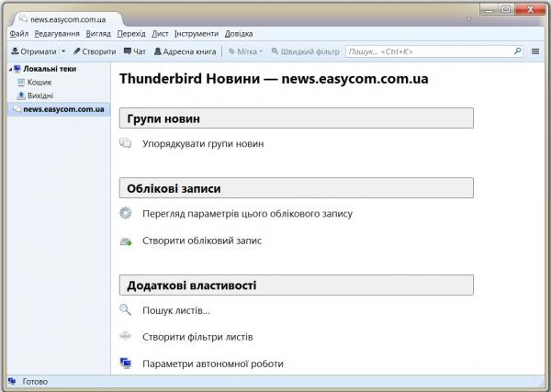Click the account settings gear icon
This screenshot has width=551, height=392.
126,213
